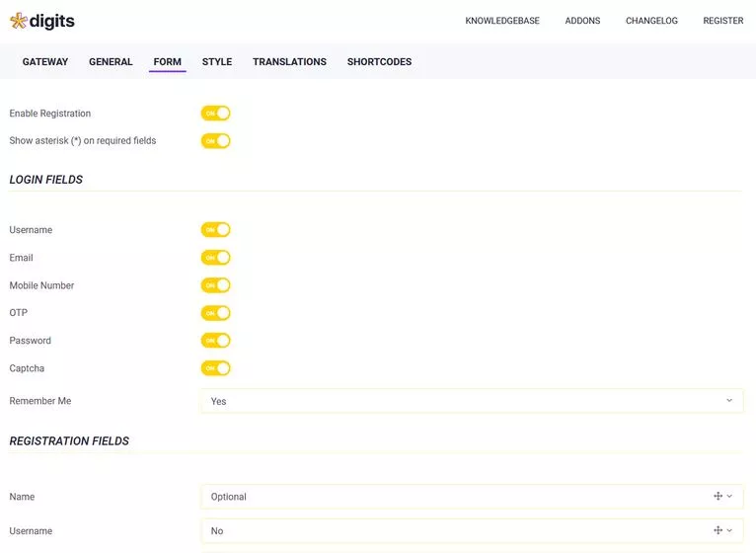This screenshot has height=553, width=756.
Task: Switch off Mobile Number login field
Action: (215, 285)
